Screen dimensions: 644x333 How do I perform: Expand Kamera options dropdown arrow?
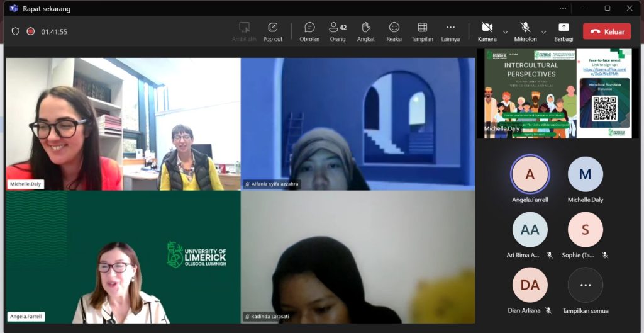[x=505, y=31]
